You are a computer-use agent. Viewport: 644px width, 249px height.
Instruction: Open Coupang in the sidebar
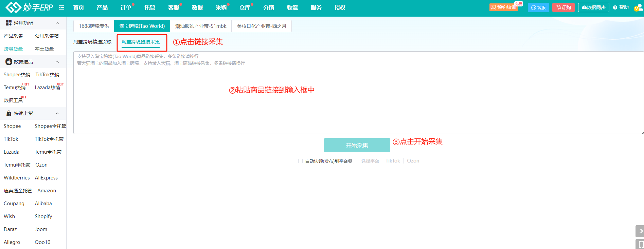point(14,204)
